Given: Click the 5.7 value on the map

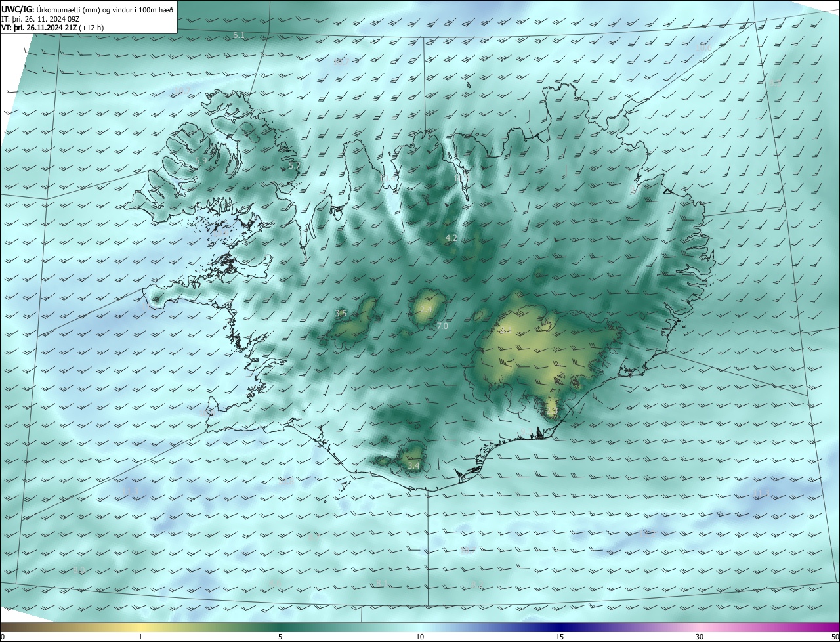Looking at the screenshot, I should tap(294, 166).
